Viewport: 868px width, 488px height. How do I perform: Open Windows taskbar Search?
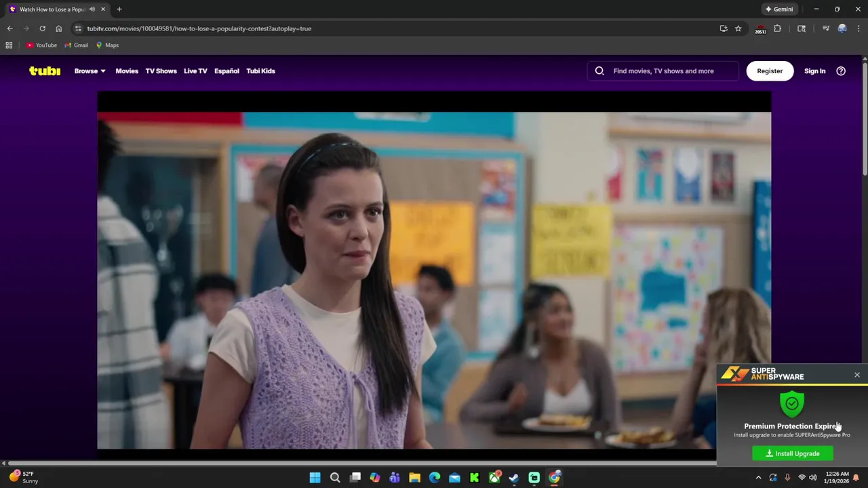point(335,478)
